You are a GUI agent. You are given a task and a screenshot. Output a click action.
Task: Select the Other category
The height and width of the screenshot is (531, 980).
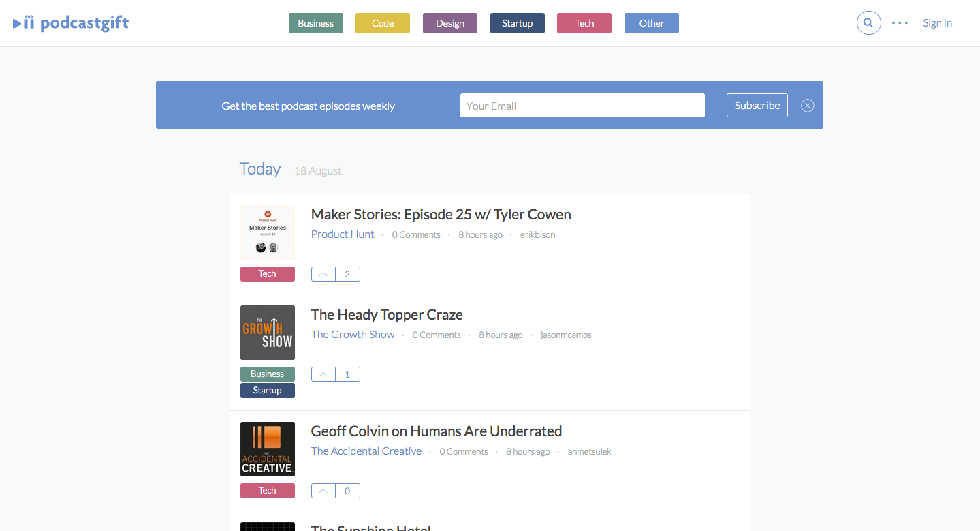(x=652, y=23)
